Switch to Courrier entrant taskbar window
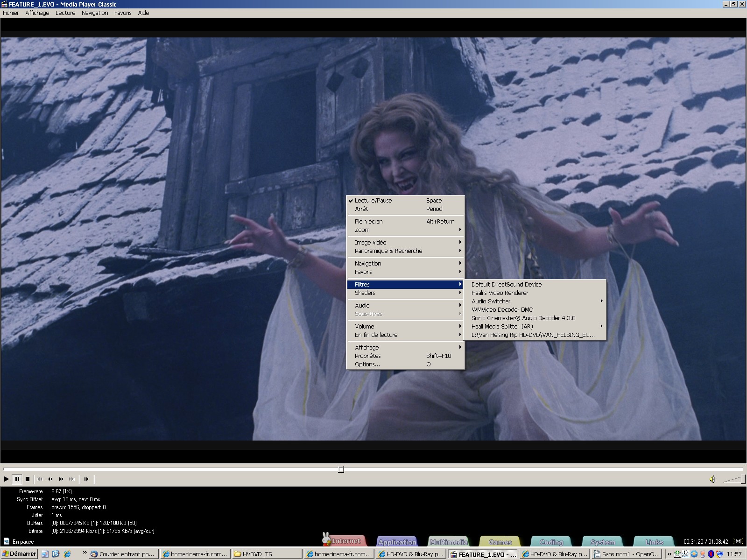This screenshot has height=560, width=747. (124, 554)
